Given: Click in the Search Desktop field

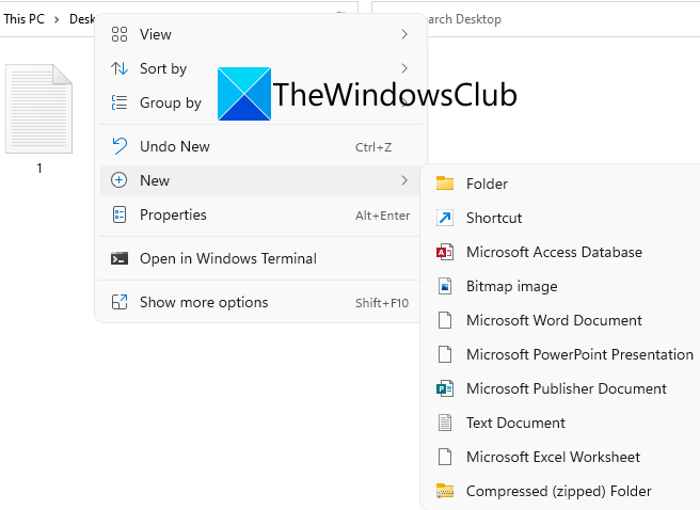Looking at the screenshot, I should 535,19.
